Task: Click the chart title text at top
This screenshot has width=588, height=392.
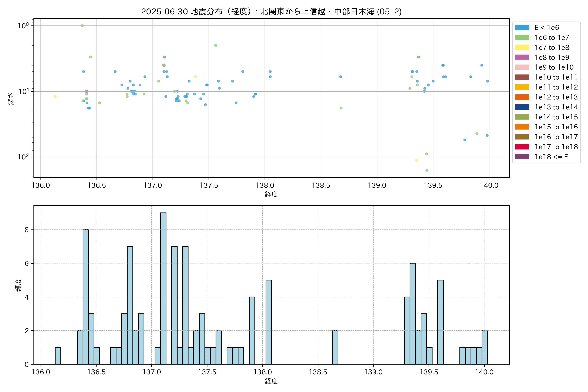Action: tap(271, 11)
